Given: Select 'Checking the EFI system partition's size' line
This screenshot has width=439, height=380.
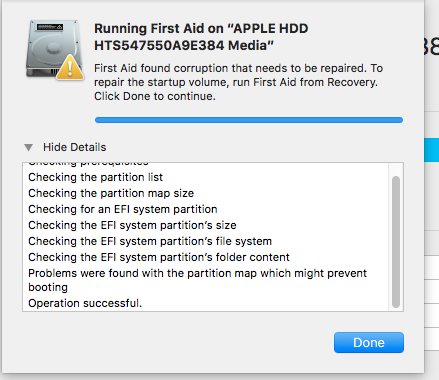Looking at the screenshot, I should (132, 225).
